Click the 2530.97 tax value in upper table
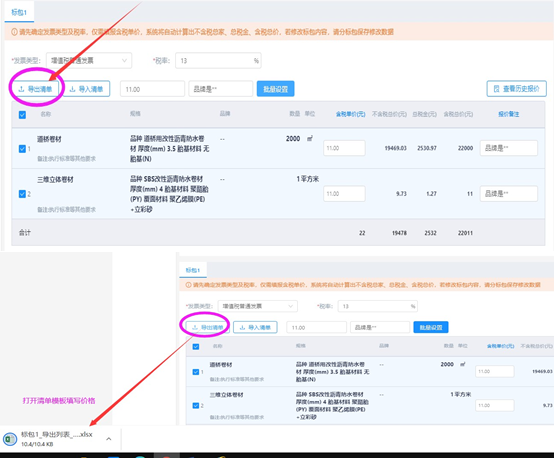554x458 pixels. click(x=427, y=148)
